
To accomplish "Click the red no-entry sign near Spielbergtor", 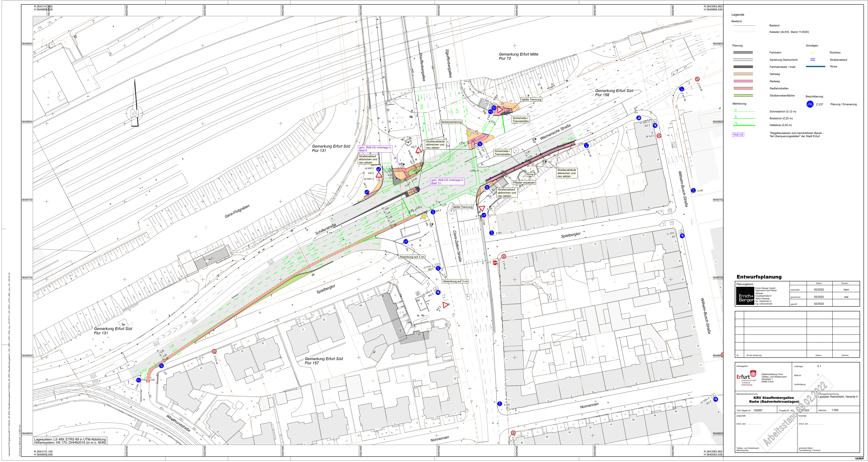I will 495,263.
